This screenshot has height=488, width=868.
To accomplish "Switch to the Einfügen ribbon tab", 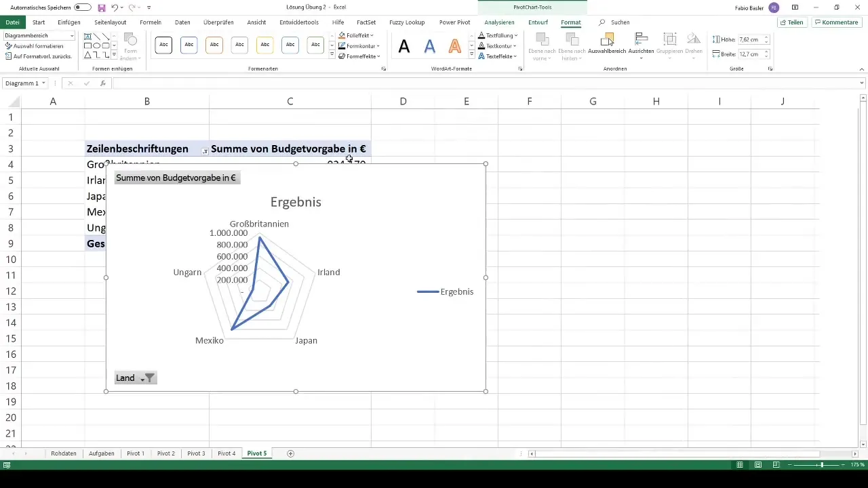I will point(69,22).
